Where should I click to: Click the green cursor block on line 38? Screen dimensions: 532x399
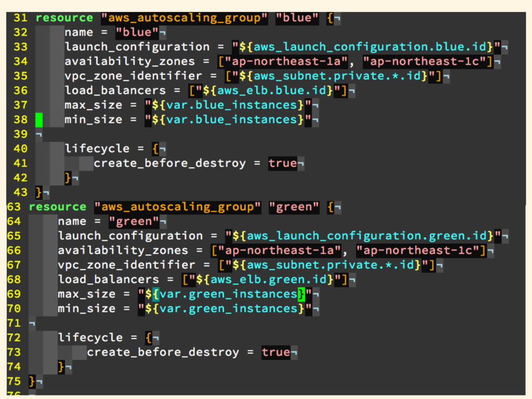click(39, 120)
